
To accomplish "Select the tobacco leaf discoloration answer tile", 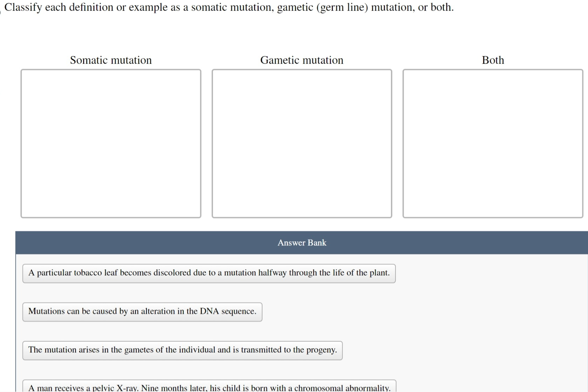I will coord(209,273).
